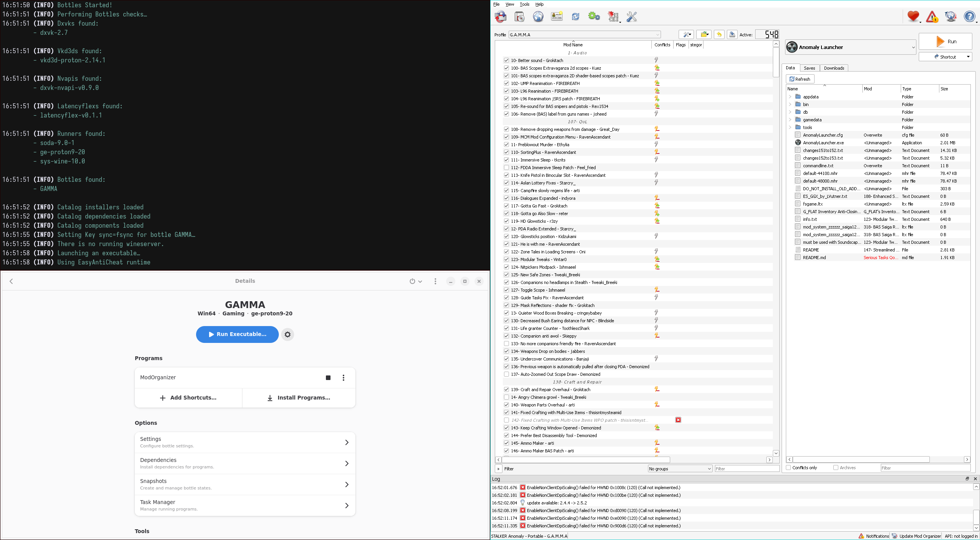Check the Conflicts only checkbox
The height and width of the screenshot is (540, 980).
(789, 468)
